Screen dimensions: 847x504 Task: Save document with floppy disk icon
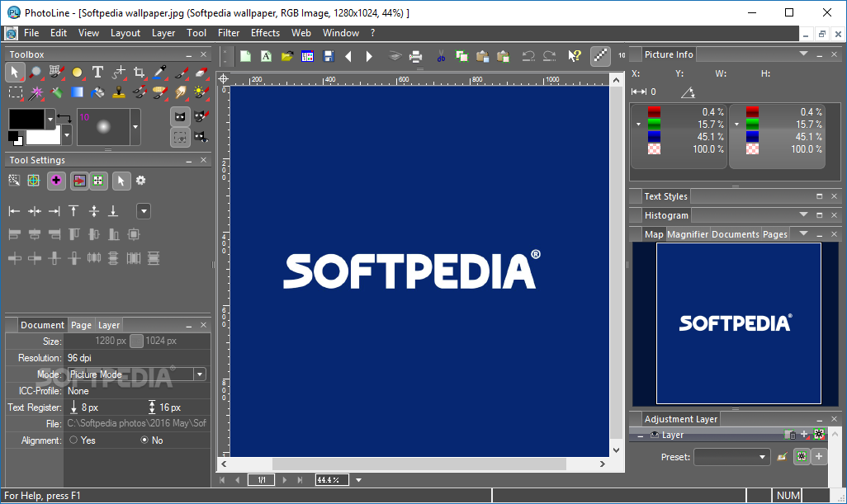tap(329, 56)
